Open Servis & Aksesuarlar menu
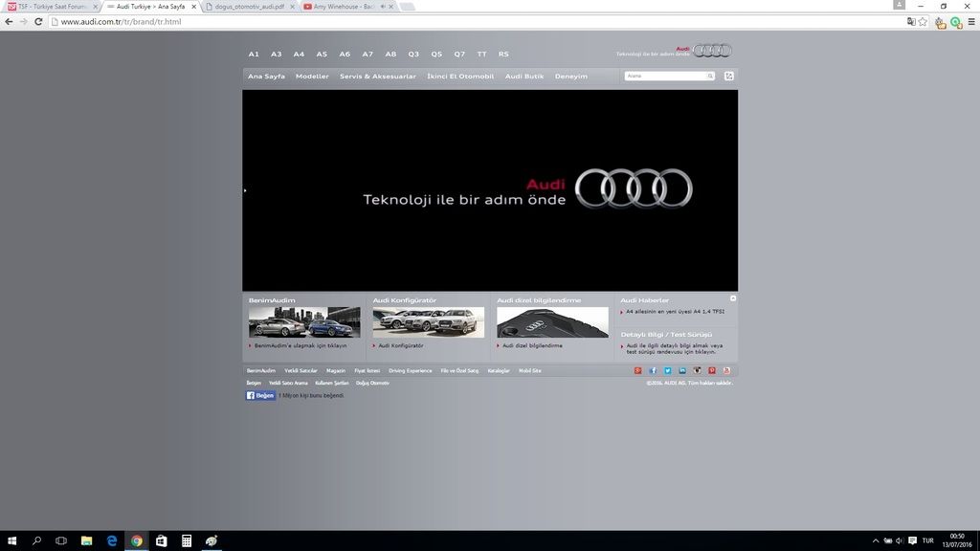This screenshot has height=551, width=980. (377, 77)
